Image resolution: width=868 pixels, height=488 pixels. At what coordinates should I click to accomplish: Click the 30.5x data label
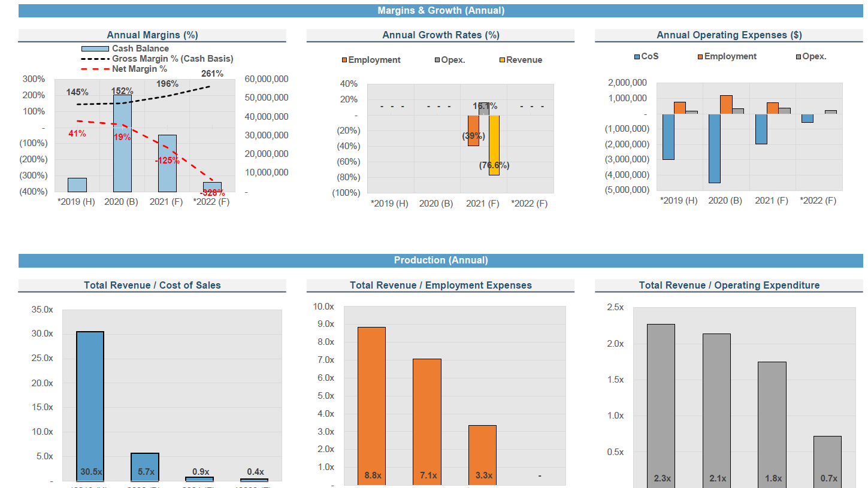tap(92, 472)
